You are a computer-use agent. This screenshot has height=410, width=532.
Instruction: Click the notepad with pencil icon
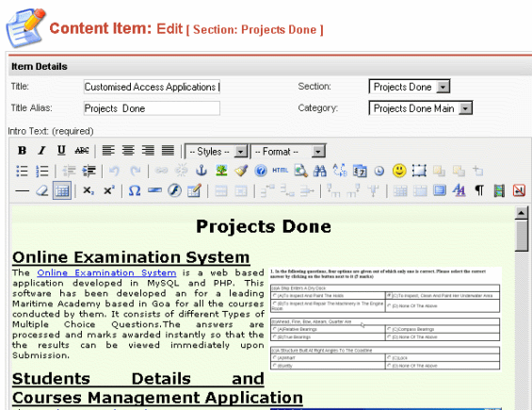pyautogui.click(x=194, y=191)
